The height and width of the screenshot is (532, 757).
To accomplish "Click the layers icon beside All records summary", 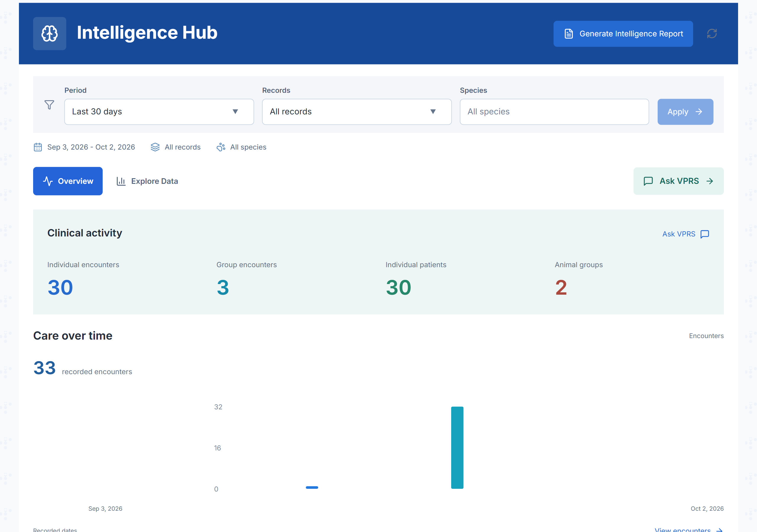I will (155, 147).
